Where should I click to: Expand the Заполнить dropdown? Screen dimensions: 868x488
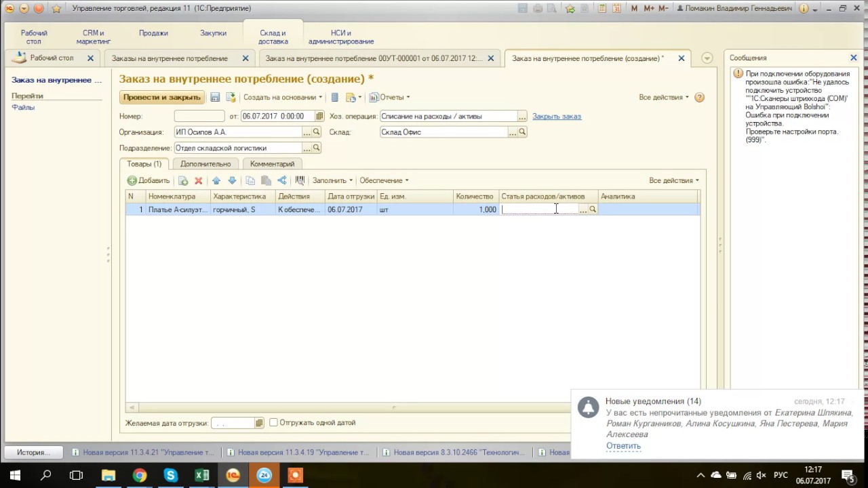pos(332,180)
